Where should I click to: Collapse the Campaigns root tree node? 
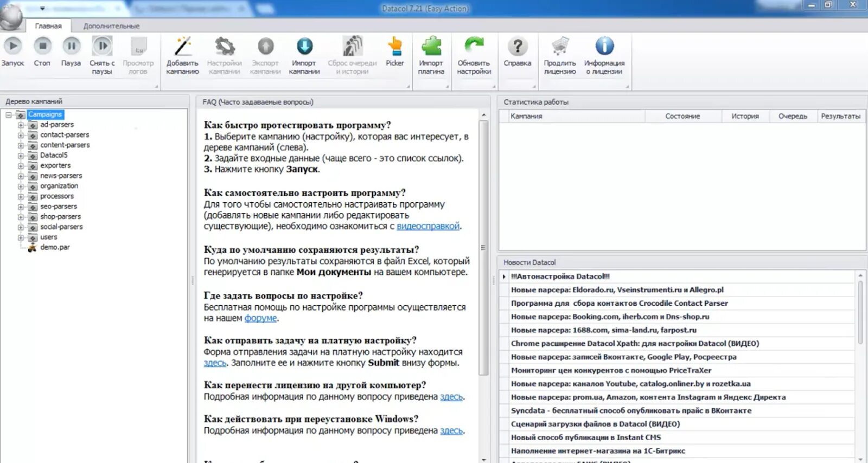[x=9, y=115]
